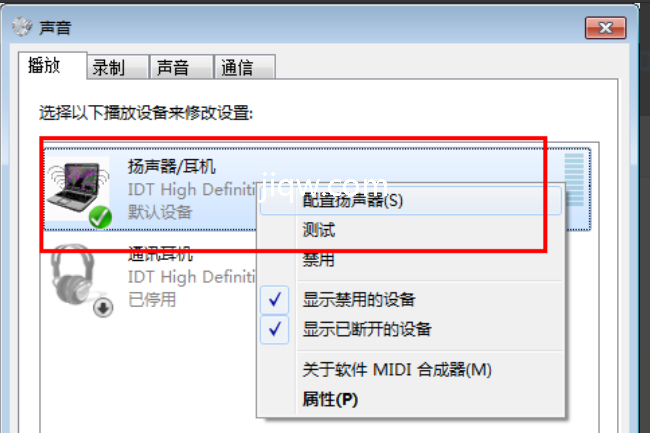Viewport: 650px width, 433px height.
Task: Click the green default-device checkmark badge
Action: click(100, 217)
